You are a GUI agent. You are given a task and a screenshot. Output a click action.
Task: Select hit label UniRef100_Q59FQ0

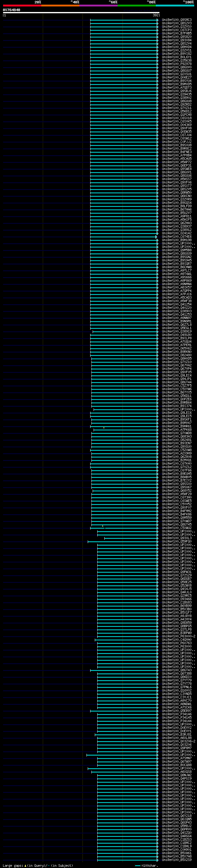point(176,542)
